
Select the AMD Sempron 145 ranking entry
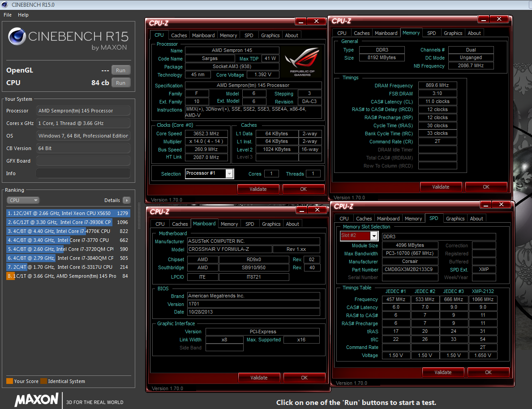coord(68,276)
